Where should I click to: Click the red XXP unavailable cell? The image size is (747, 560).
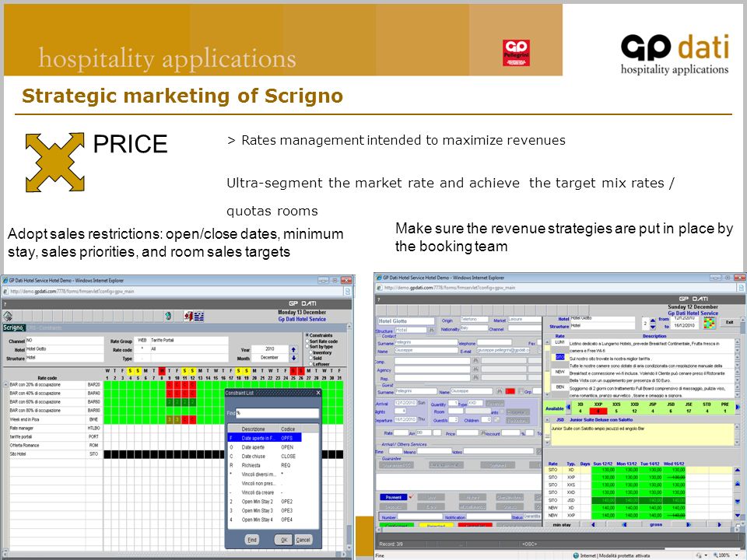pyautogui.click(x=598, y=411)
